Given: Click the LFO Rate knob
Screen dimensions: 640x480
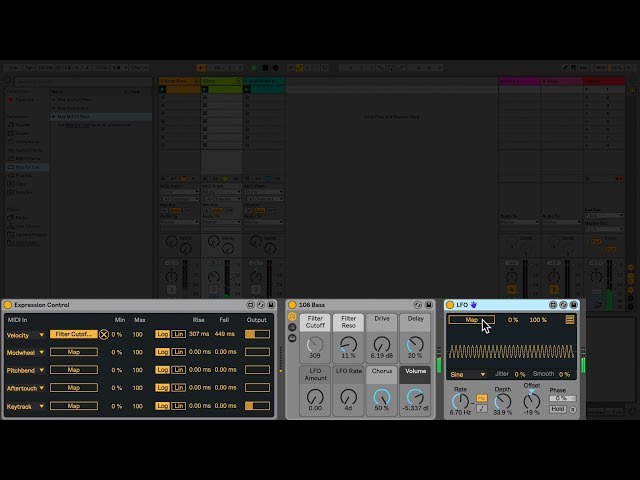Looking at the screenshot, I should [x=460, y=402].
